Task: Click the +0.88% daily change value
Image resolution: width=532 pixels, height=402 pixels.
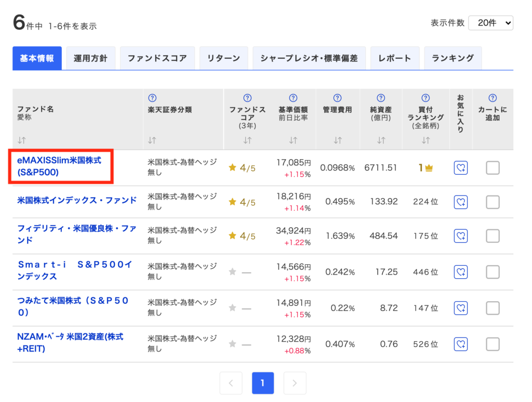Action: [298, 351]
